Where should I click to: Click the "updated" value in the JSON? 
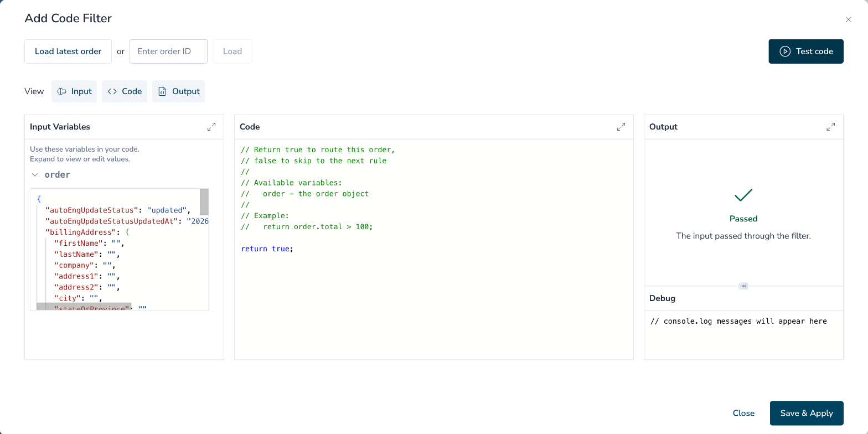167,210
